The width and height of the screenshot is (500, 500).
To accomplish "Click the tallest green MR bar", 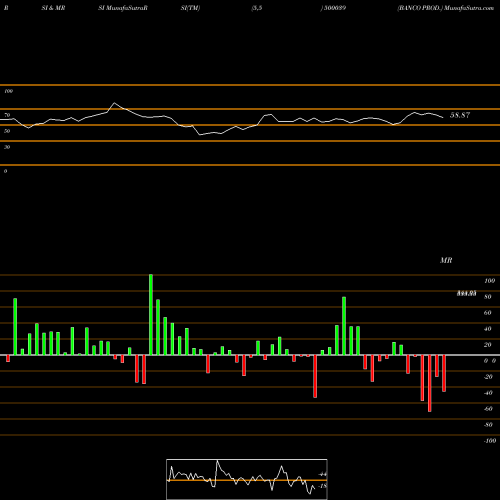I will pos(151,315).
